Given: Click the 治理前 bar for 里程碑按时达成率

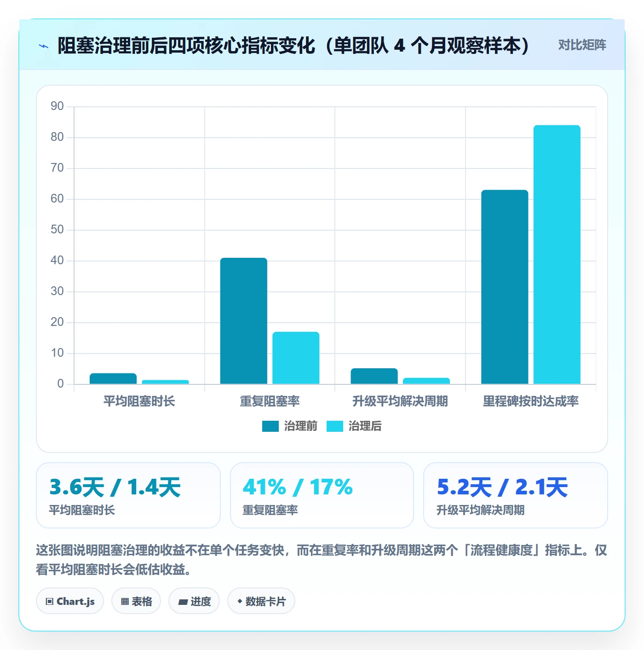Looking at the screenshot, I should tap(505, 287).
